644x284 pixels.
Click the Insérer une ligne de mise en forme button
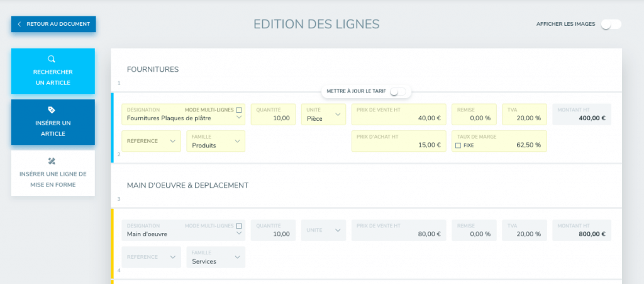[53, 173]
